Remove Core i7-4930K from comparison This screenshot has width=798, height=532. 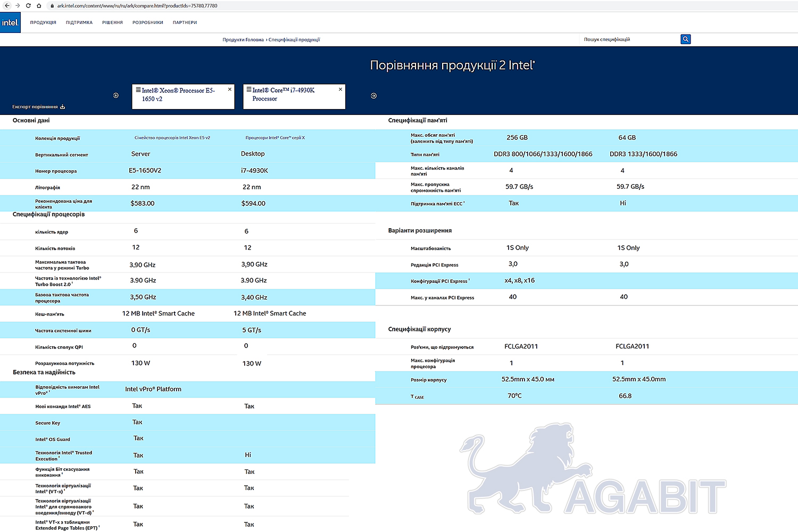pyautogui.click(x=340, y=89)
